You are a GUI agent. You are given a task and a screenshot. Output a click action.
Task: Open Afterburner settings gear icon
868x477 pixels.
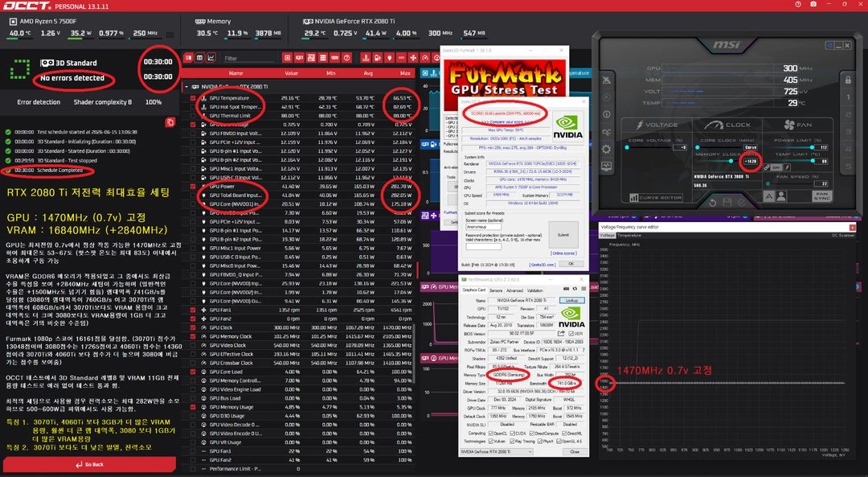point(607,149)
